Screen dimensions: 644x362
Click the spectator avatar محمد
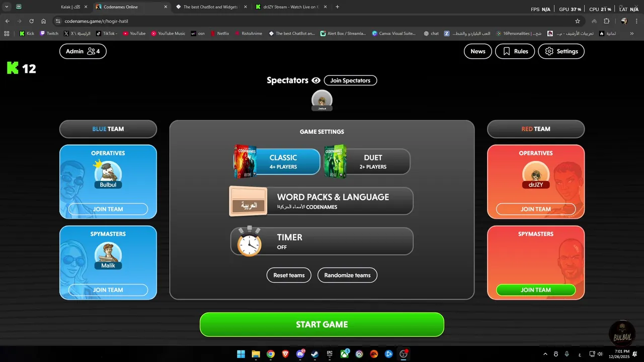click(322, 101)
